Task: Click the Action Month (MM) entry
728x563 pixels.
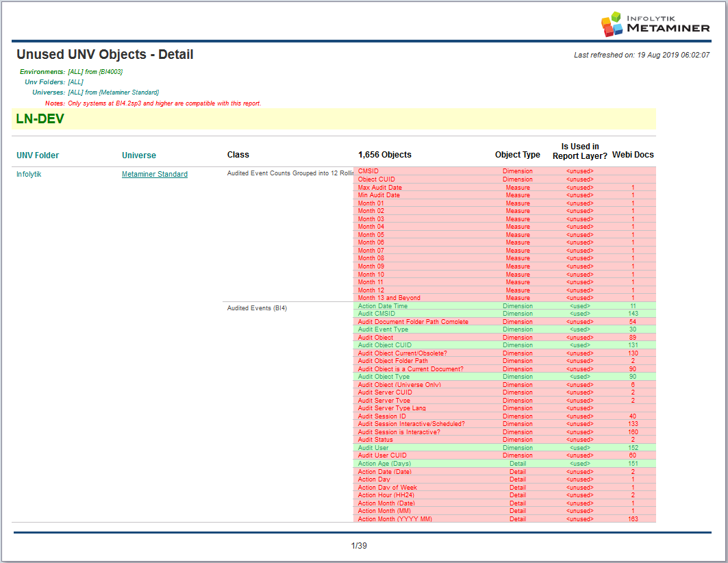Action: coord(384,511)
